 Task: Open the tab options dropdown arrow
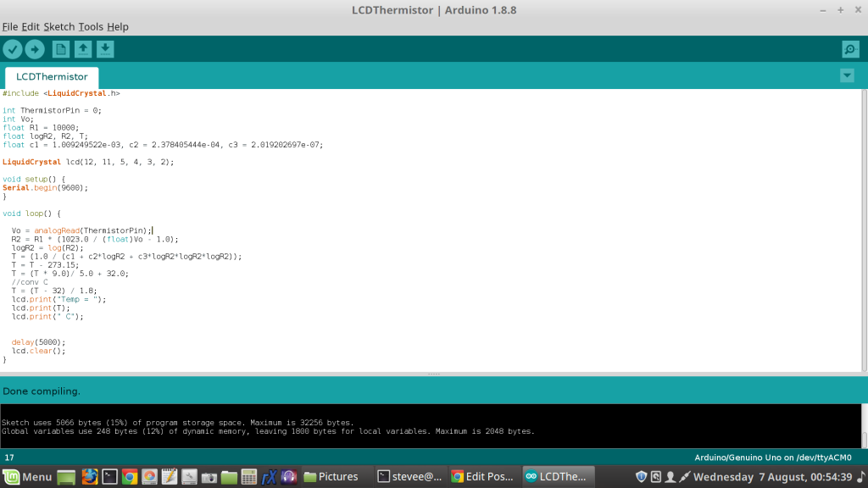(x=847, y=75)
